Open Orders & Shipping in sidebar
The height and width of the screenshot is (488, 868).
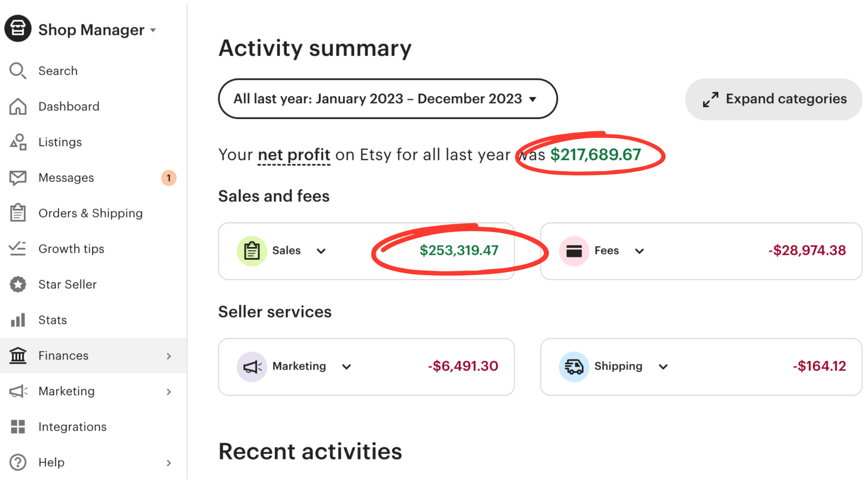(x=90, y=213)
